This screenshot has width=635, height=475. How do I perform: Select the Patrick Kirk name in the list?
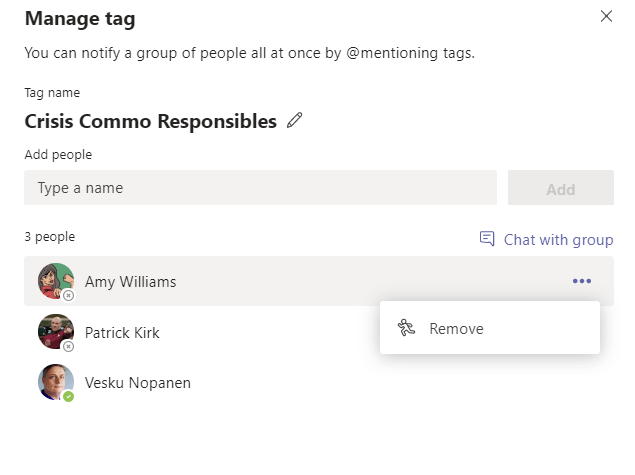(122, 332)
